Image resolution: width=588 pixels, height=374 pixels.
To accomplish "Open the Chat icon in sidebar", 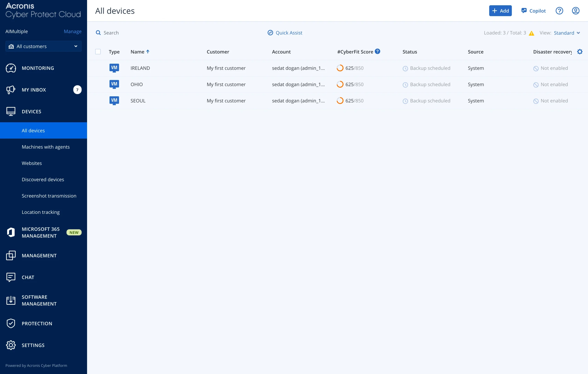I will (11, 277).
